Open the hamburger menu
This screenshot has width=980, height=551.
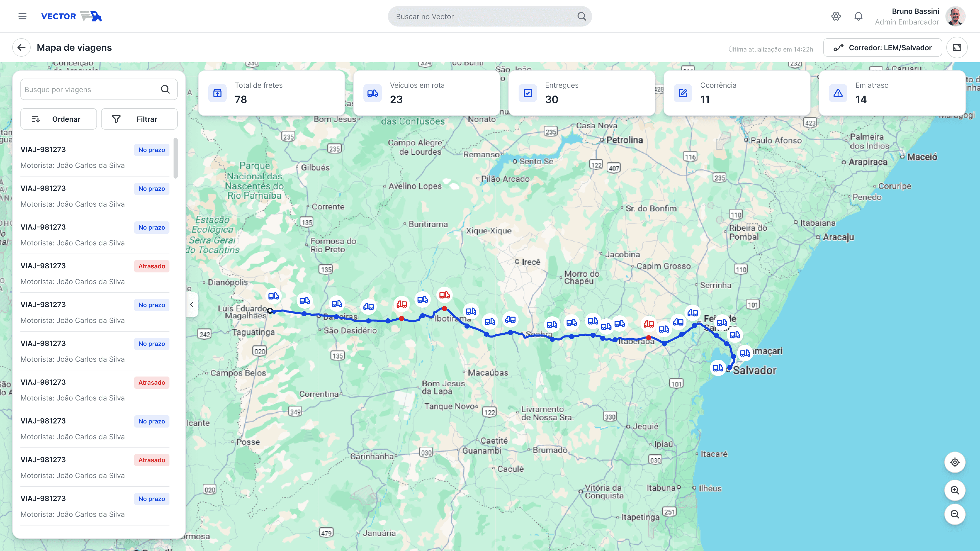click(x=22, y=16)
